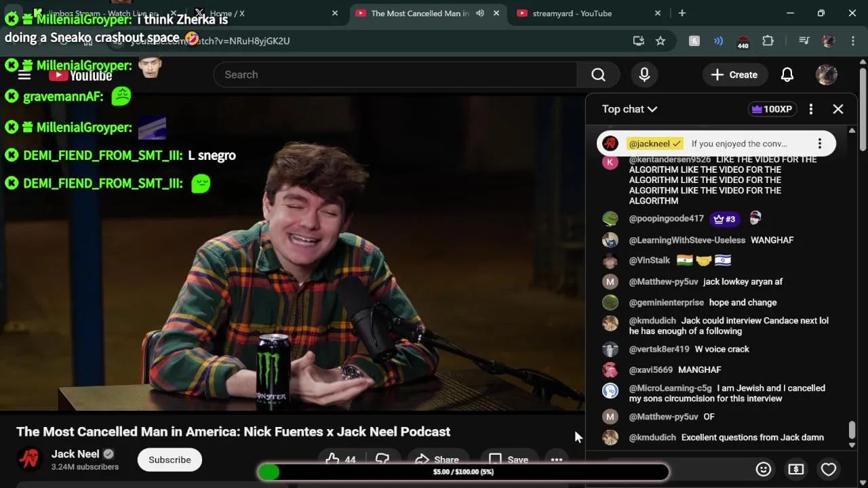Click username @MicroLearning-c5g in chat
Image resolution: width=868 pixels, height=488 pixels.
(671, 388)
